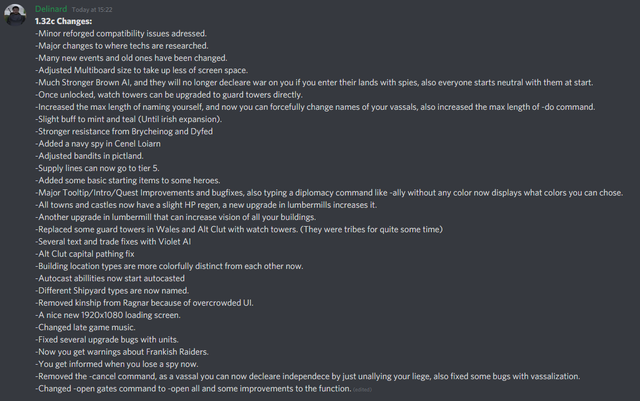Click the Frankish Raiders warnings line
This screenshot has width=640, height=401.
(x=122, y=352)
